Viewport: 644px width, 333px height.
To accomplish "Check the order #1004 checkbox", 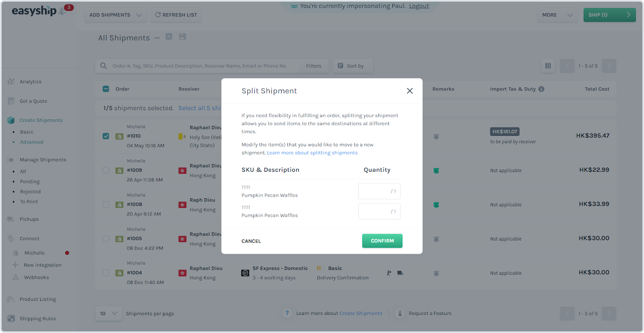I will coord(106,273).
